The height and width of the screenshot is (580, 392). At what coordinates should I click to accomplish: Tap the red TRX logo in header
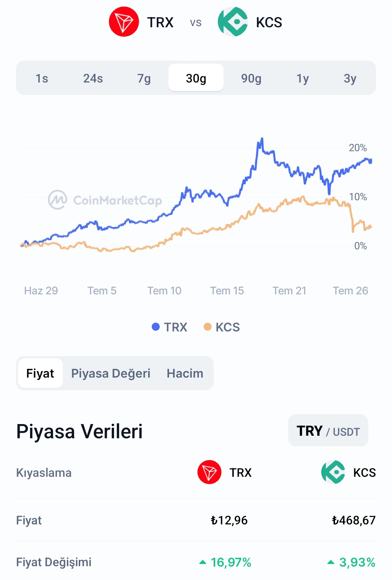(124, 22)
